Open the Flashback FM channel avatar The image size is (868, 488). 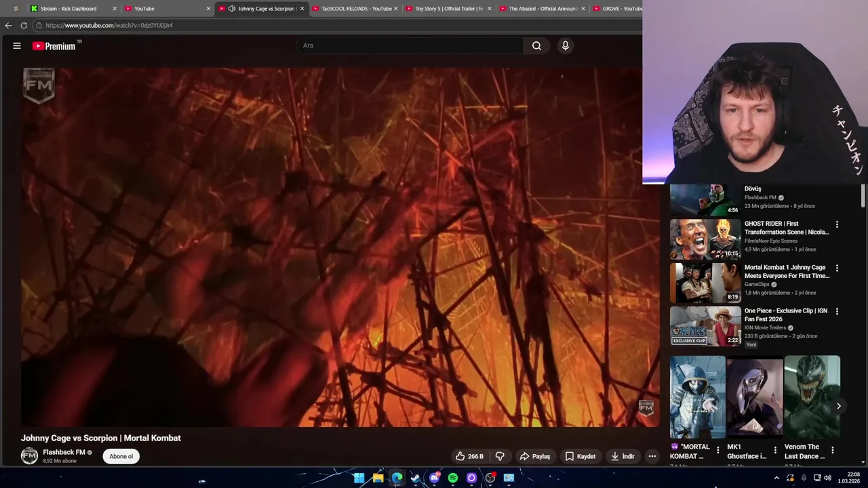click(29, 456)
